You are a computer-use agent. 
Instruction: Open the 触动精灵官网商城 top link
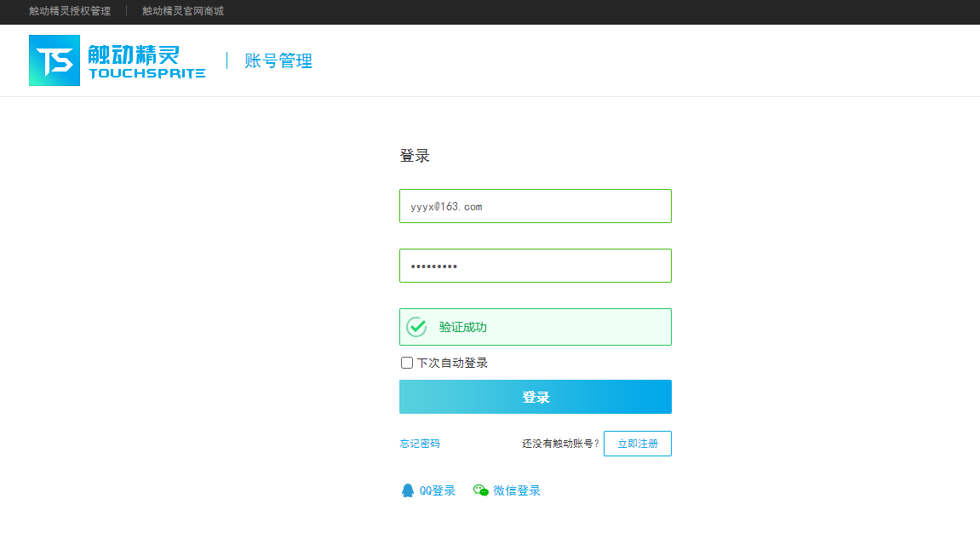point(183,11)
